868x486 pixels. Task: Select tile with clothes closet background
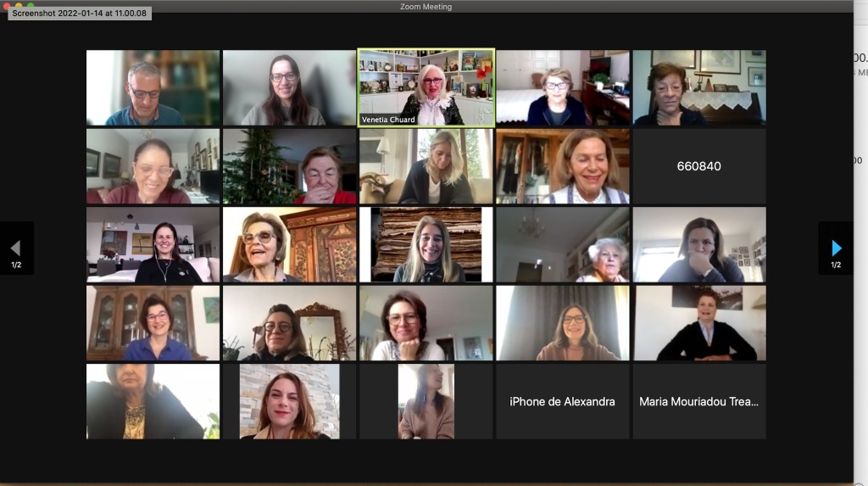point(563,166)
